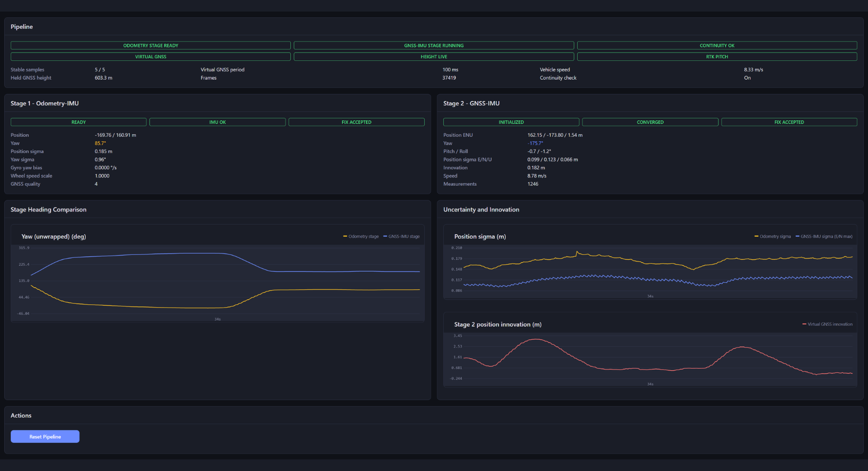
Task: Click the Odometry sigma legend entry
Action: click(x=773, y=236)
